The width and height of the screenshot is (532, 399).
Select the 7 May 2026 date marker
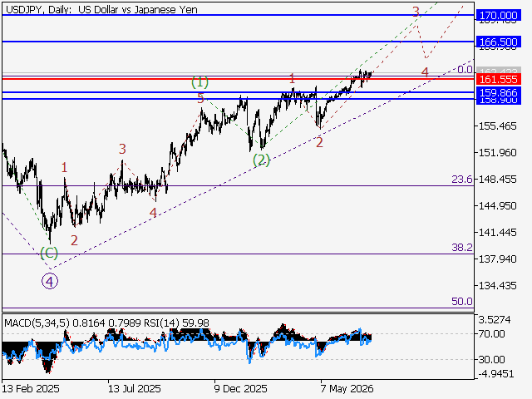pyautogui.click(x=347, y=388)
